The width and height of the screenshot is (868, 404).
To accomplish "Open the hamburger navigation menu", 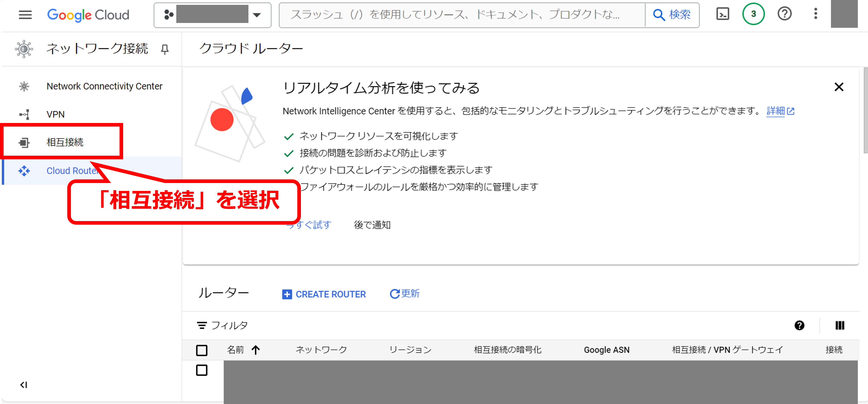I will click(25, 15).
